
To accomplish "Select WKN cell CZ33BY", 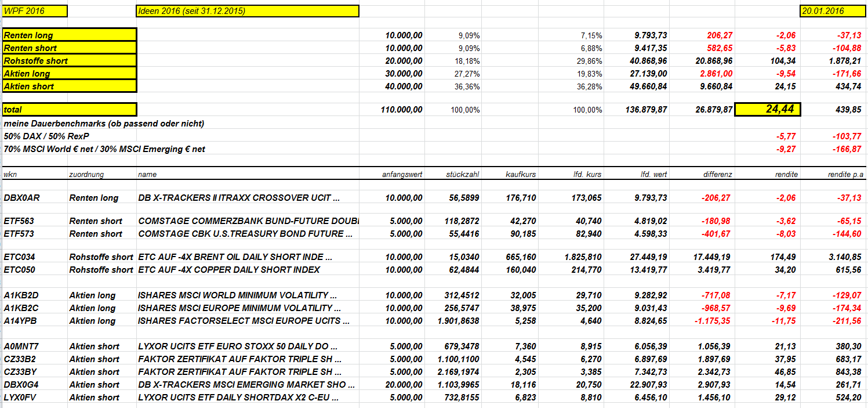I will [20, 371].
